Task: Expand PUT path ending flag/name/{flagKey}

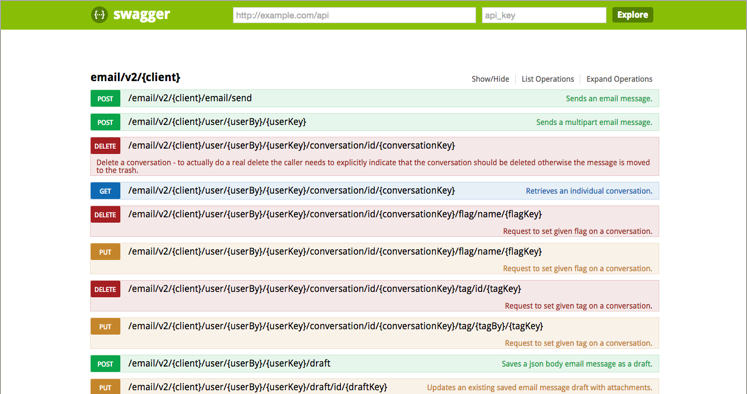Action: [334, 252]
